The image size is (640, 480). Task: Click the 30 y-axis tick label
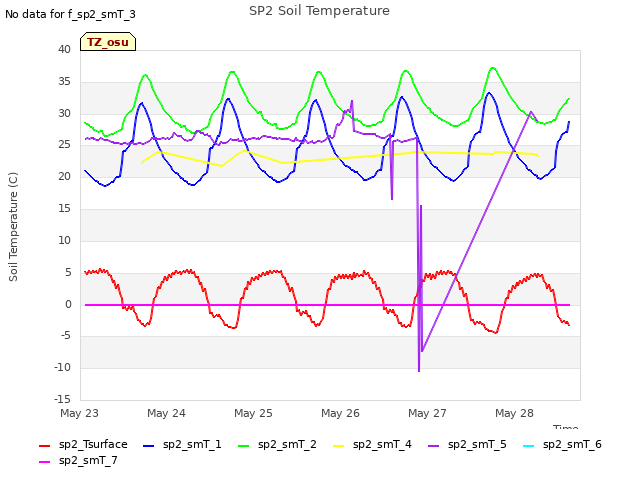coord(64,113)
